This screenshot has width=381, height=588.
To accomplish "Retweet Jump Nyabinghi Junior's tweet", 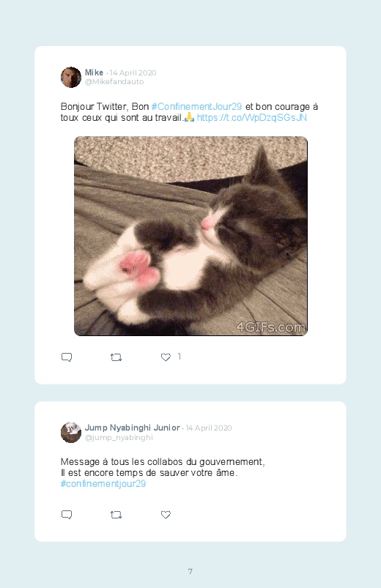I will (x=116, y=515).
